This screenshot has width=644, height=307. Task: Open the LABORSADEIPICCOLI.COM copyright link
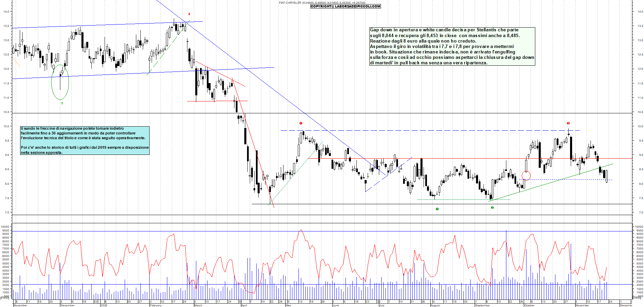[x=345, y=6]
